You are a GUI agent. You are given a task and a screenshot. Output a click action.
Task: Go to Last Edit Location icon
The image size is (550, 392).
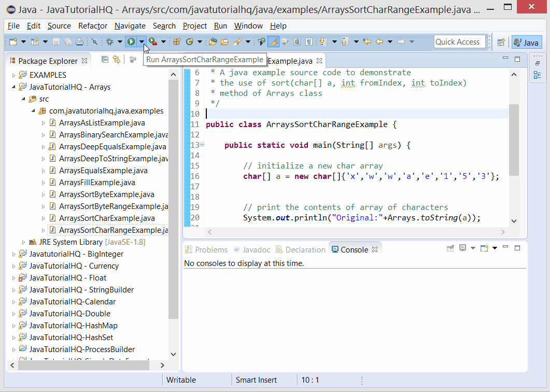click(x=367, y=42)
